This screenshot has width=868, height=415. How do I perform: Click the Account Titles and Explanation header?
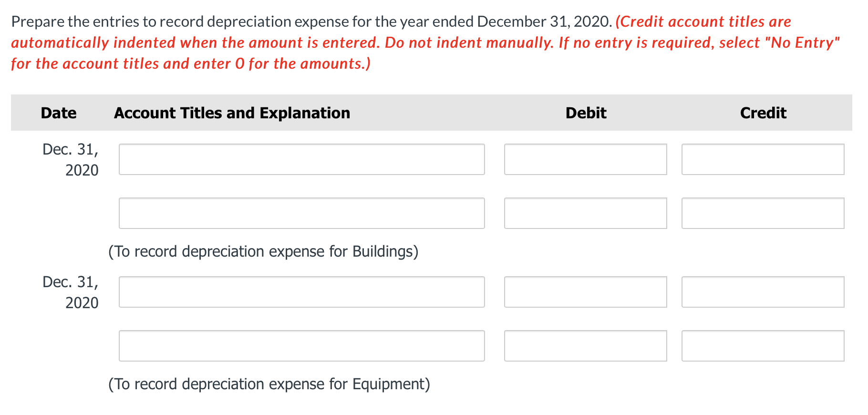coord(232,113)
